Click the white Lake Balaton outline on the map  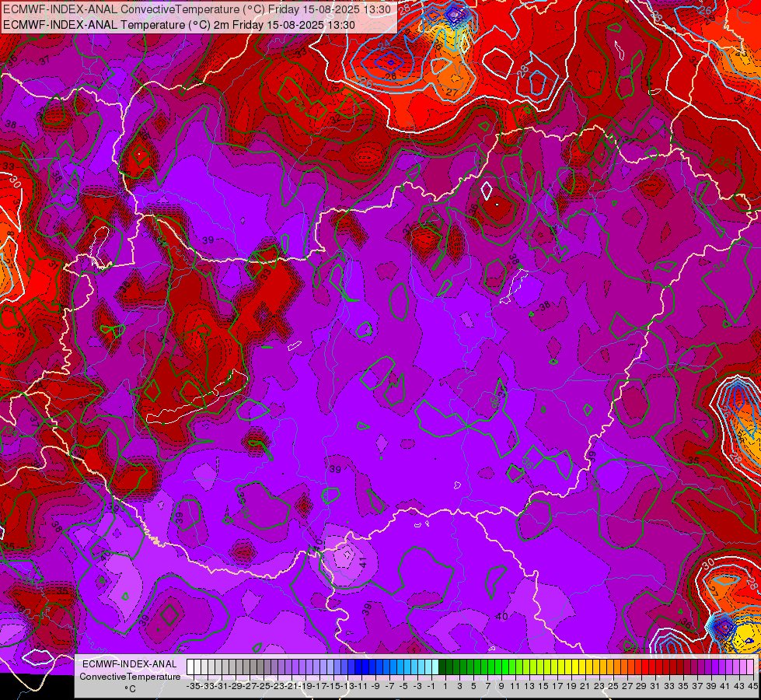click(197, 397)
